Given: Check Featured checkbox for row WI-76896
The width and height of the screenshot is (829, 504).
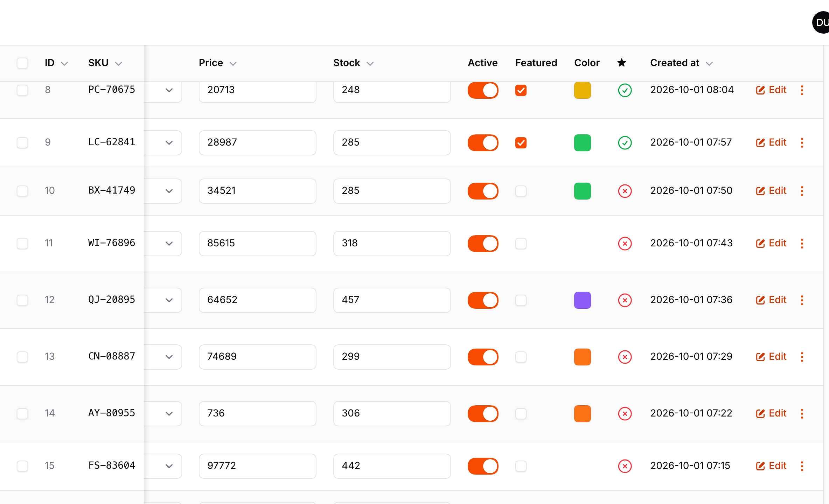Looking at the screenshot, I should point(521,244).
